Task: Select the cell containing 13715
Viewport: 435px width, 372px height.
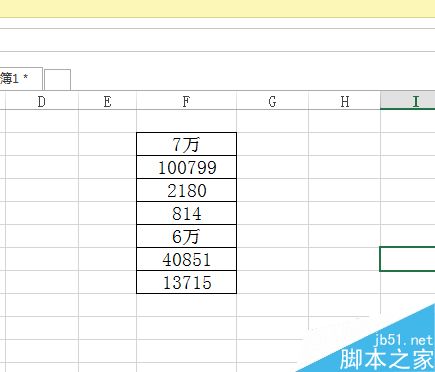Action: click(x=186, y=282)
